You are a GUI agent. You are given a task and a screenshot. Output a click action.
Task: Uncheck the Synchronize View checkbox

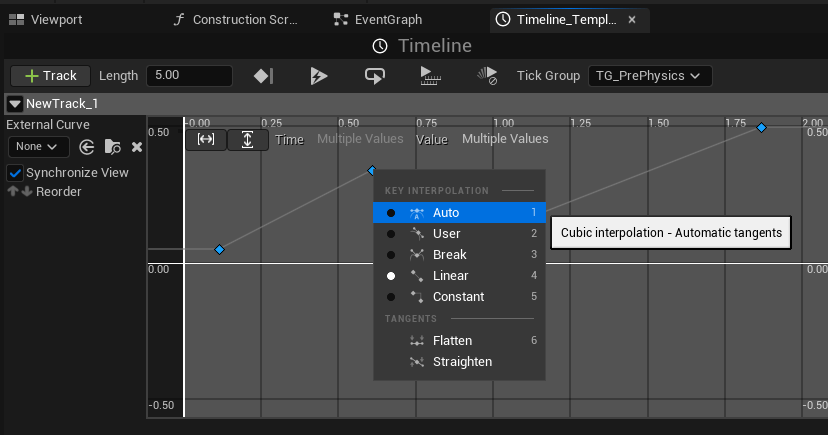pyautogui.click(x=15, y=173)
